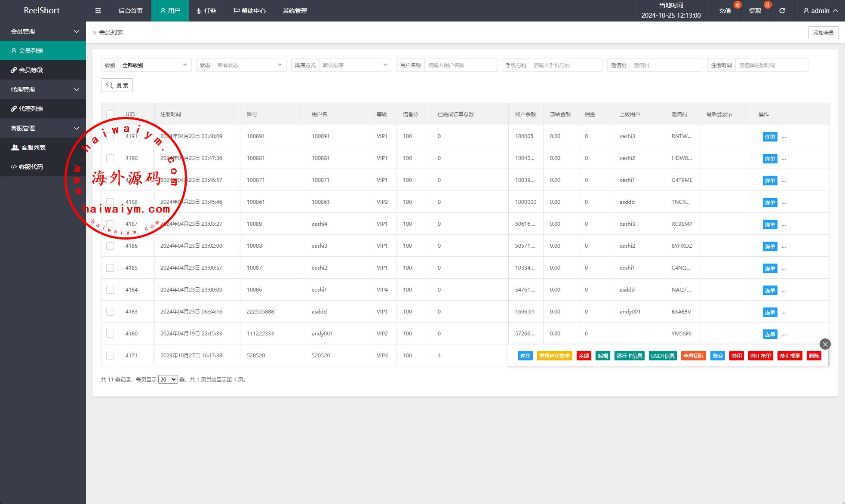
Task: Click the 提现 notification badge item
Action: tap(755, 11)
